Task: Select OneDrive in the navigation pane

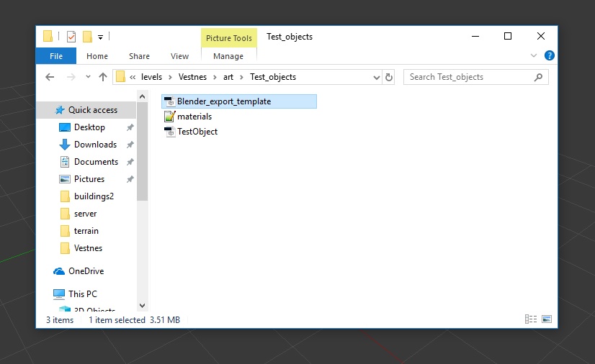Action: (86, 271)
